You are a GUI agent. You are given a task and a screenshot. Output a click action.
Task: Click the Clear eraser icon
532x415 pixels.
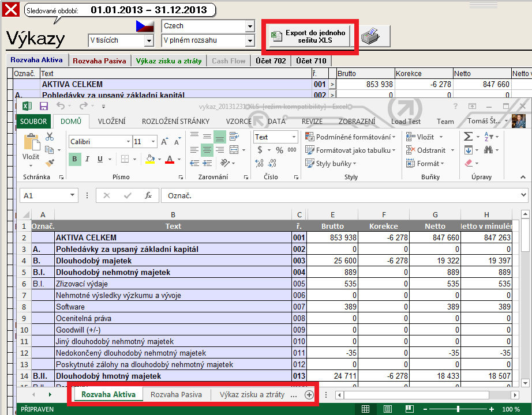(x=468, y=163)
